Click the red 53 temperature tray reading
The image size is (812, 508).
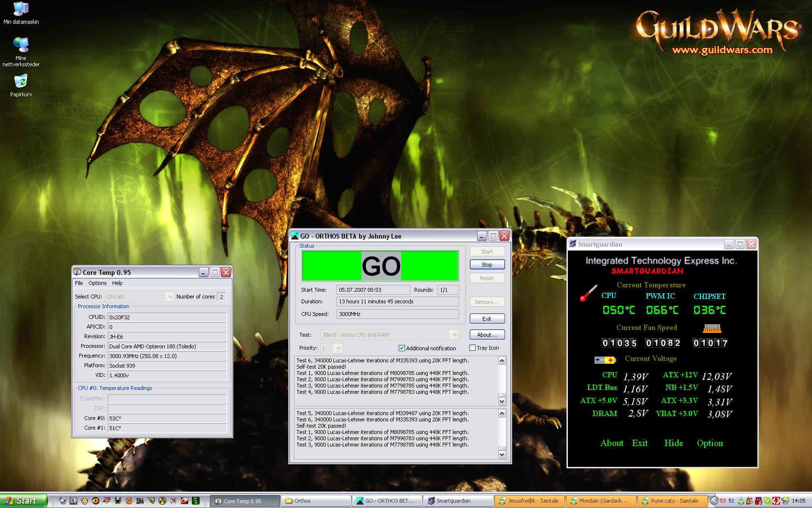[723, 501]
